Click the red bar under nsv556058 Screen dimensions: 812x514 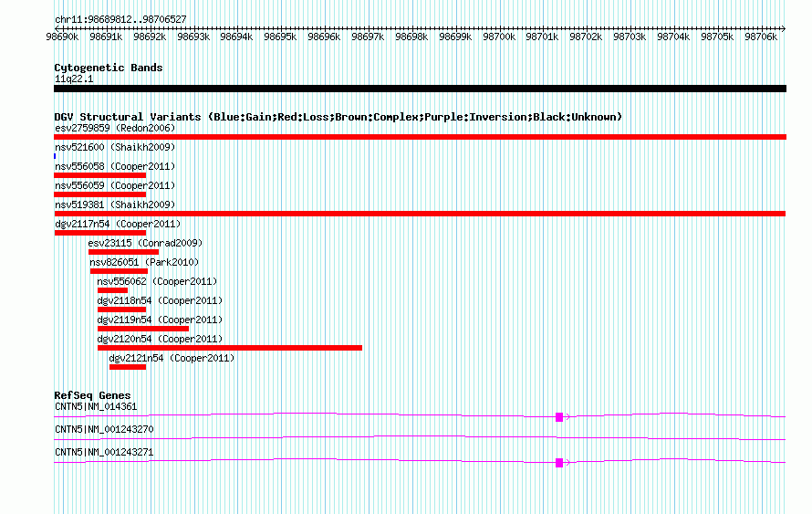coord(100,175)
